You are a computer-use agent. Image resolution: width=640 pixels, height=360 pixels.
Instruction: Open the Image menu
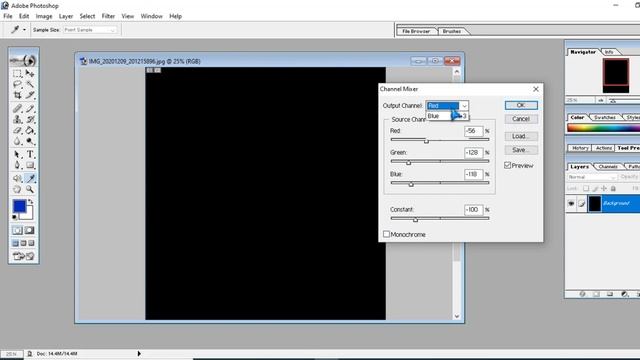[44, 16]
